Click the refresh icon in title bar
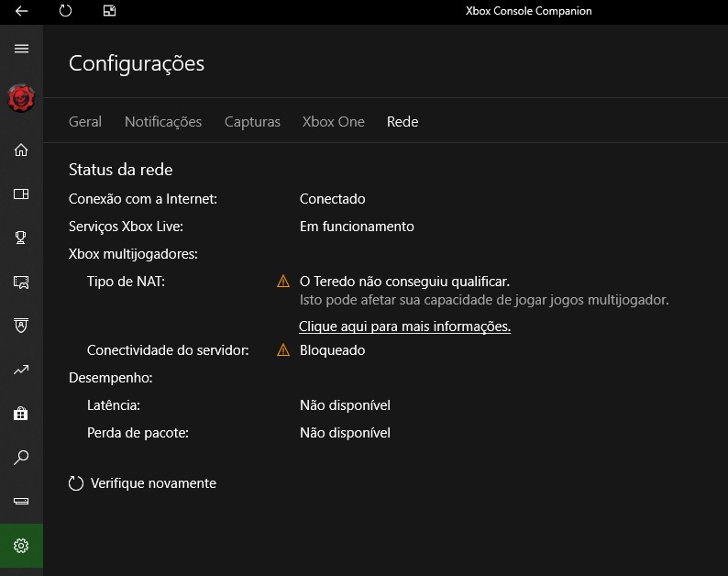Viewport: 728px width, 576px height. [x=65, y=11]
